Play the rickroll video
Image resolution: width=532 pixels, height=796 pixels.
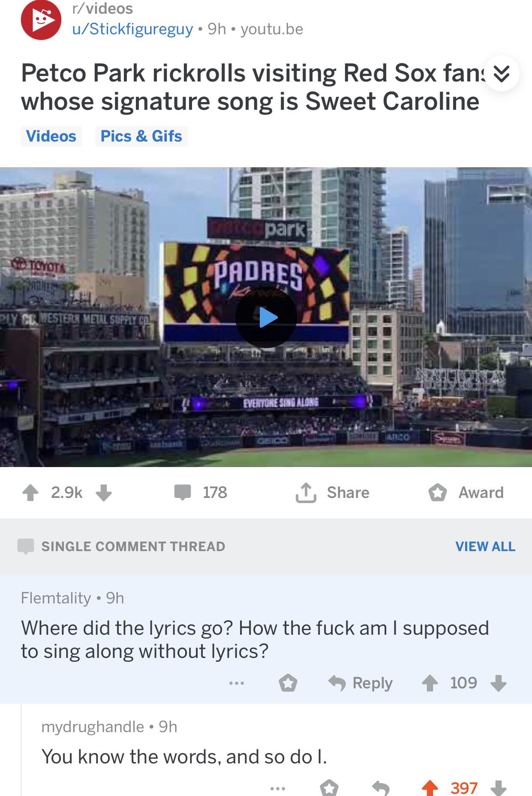point(266,317)
